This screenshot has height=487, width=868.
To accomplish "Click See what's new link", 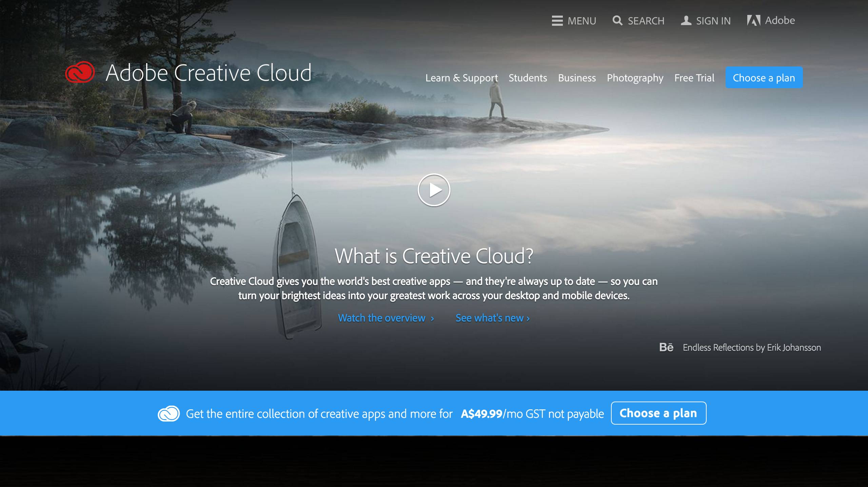I will [493, 318].
